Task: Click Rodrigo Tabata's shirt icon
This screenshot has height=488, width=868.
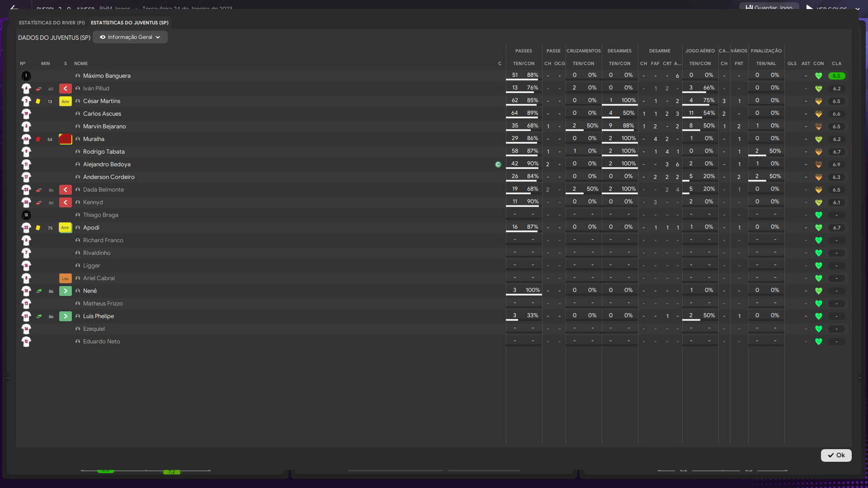Action: [x=26, y=152]
